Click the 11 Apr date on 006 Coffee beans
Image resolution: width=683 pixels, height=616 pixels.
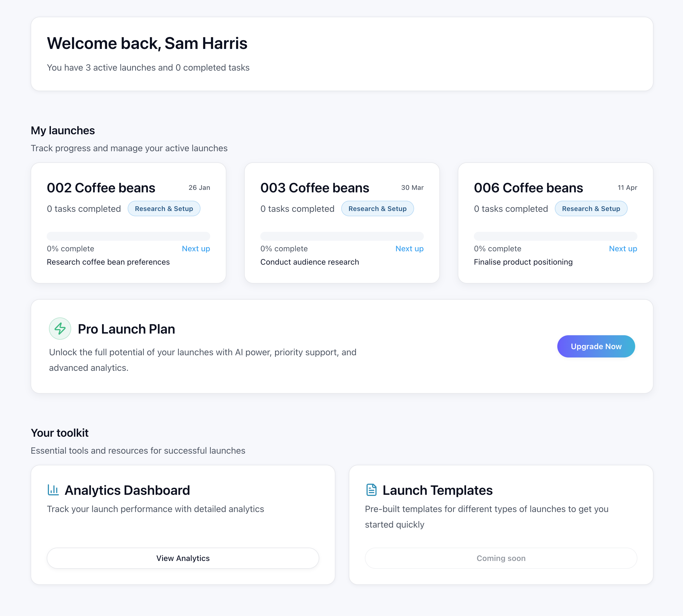tap(627, 188)
